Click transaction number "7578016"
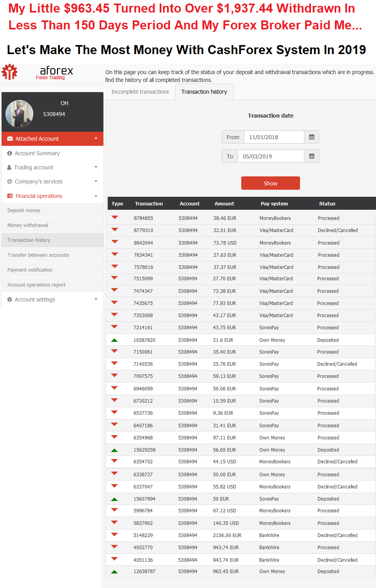376x588 pixels. [x=143, y=267]
